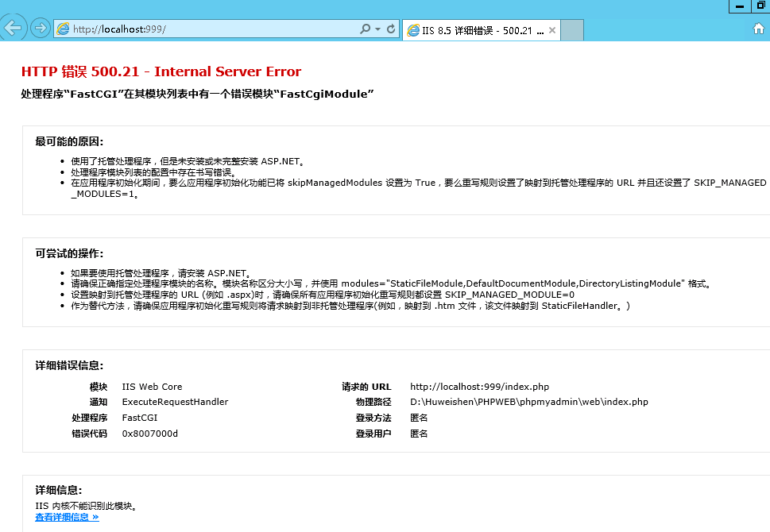Click the IIS Web Core module value

153,387
